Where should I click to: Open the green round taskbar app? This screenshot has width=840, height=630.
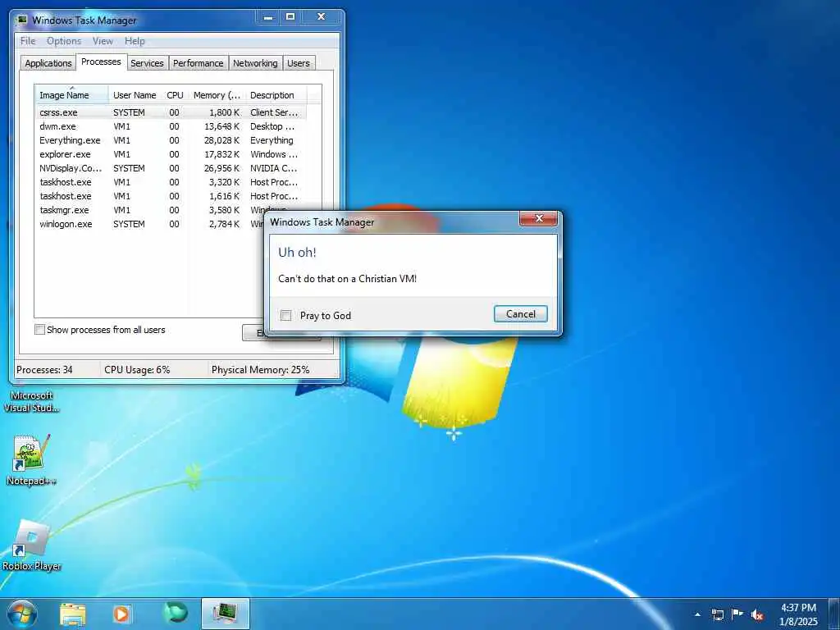(x=176, y=614)
